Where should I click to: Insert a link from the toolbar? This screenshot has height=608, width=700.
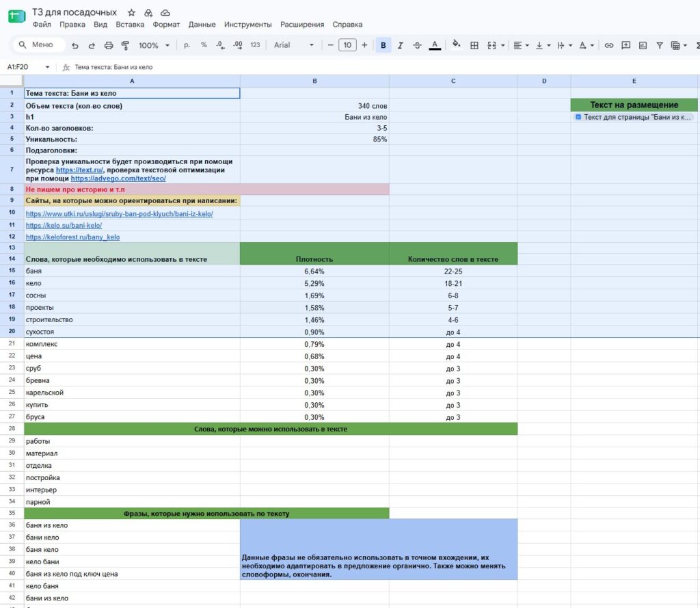point(609,45)
